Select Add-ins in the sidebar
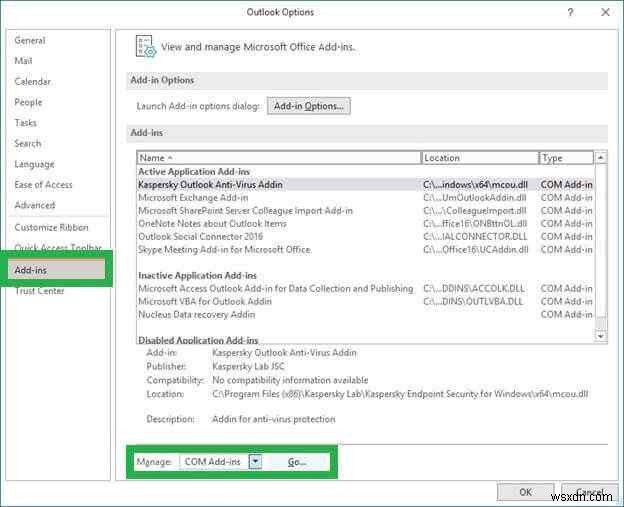The image size is (624, 507). (x=57, y=269)
